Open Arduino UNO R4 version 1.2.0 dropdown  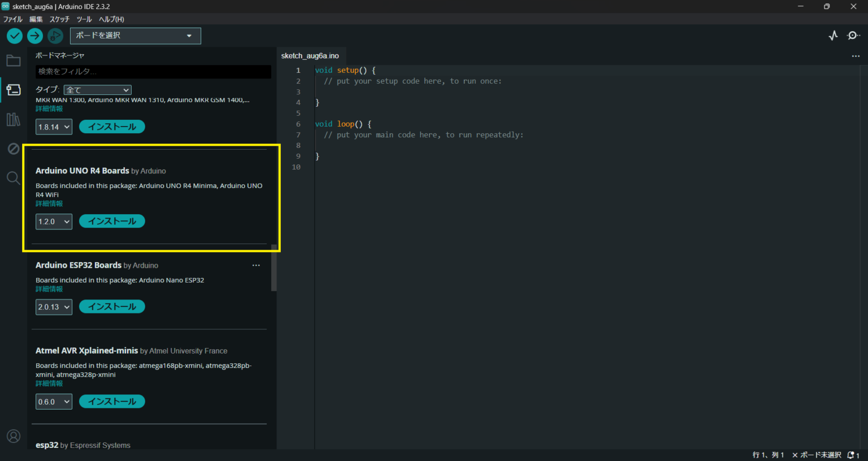(54, 221)
